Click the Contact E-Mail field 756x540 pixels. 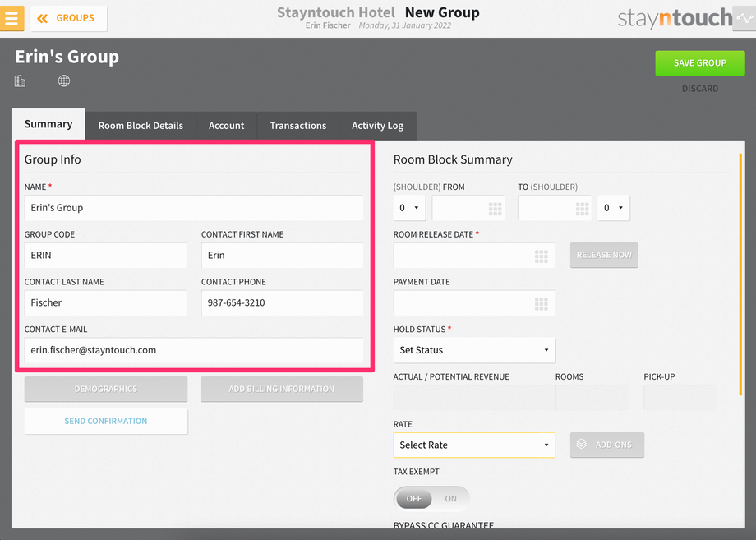(x=194, y=350)
